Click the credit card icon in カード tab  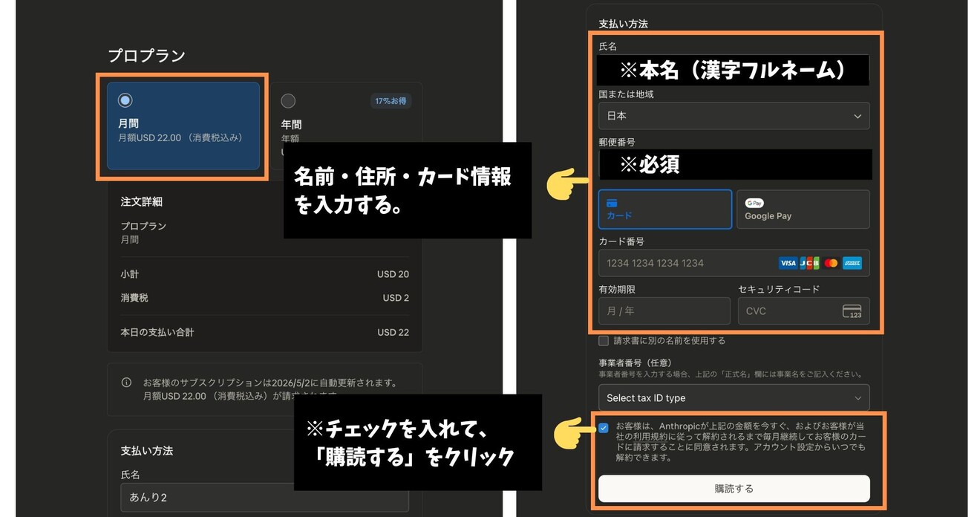pyautogui.click(x=612, y=203)
